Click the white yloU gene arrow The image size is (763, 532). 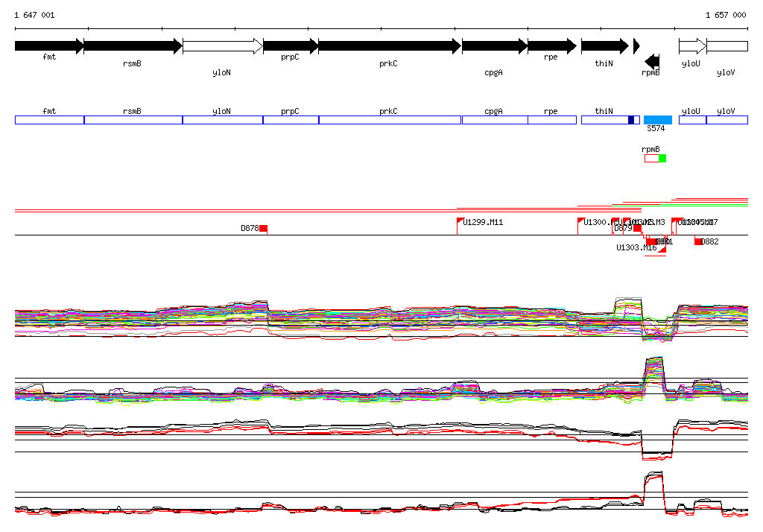pyautogui.click(x=692, y=46)
